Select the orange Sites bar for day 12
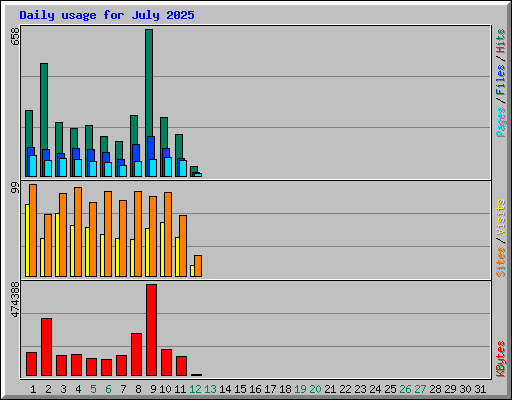512x400 pixels. tap(198, 266)
